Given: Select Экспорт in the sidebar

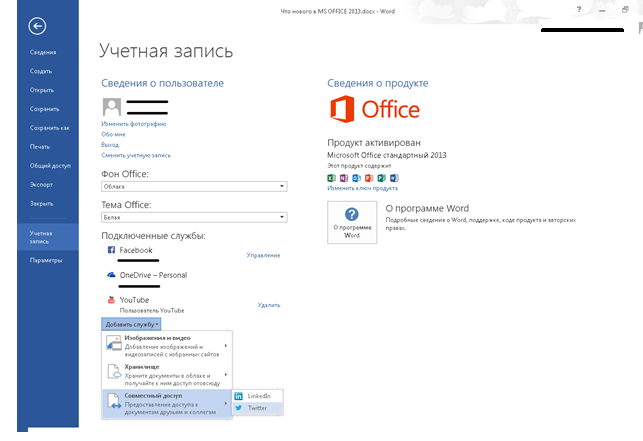Looking at the screenshot, I should tap(41, 185).
